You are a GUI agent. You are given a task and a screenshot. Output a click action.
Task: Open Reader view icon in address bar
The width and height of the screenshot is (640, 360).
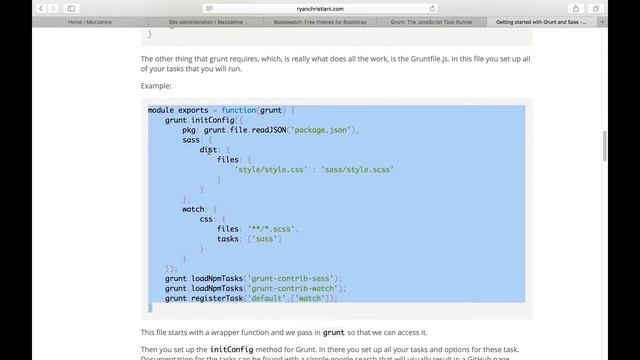pyautogui.click(x=209, y=9)
